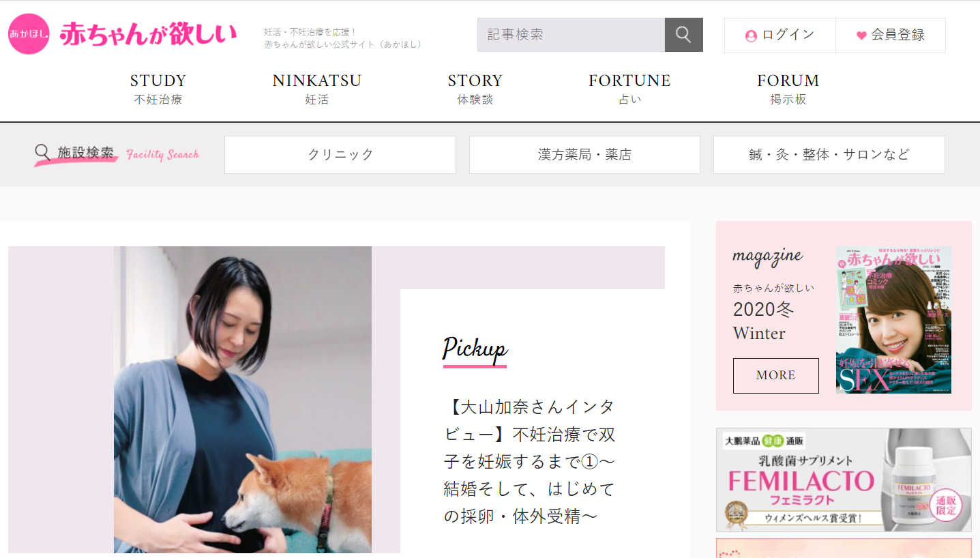
Task: Open the NINKATSU 妊活 menu
Action: pos(317,89)
